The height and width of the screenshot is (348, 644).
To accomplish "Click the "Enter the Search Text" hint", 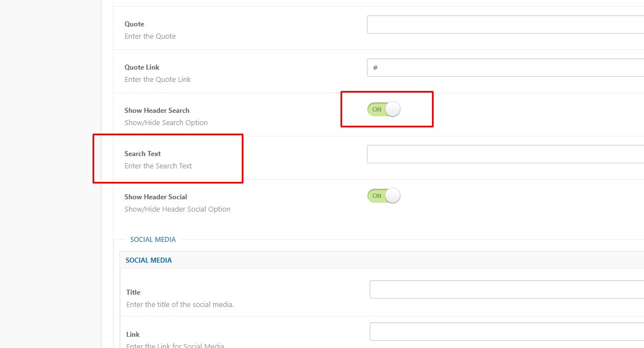I will tap(158, 166).
